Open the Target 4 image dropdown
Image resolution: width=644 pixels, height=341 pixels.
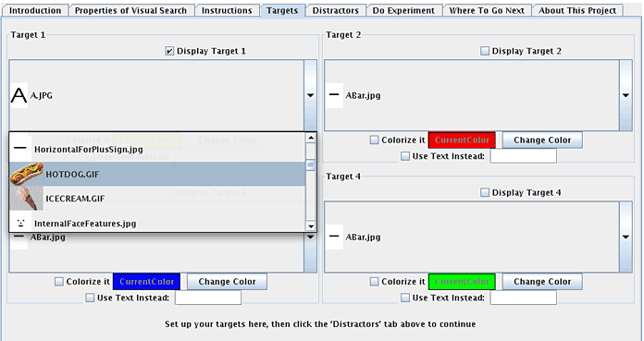click(625, 237)
